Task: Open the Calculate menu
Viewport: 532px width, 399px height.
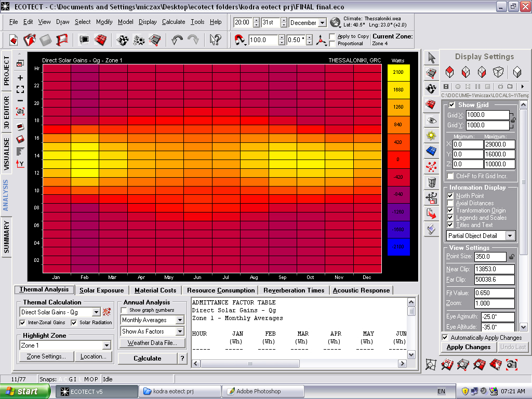Action: click(x=174, y=22)
